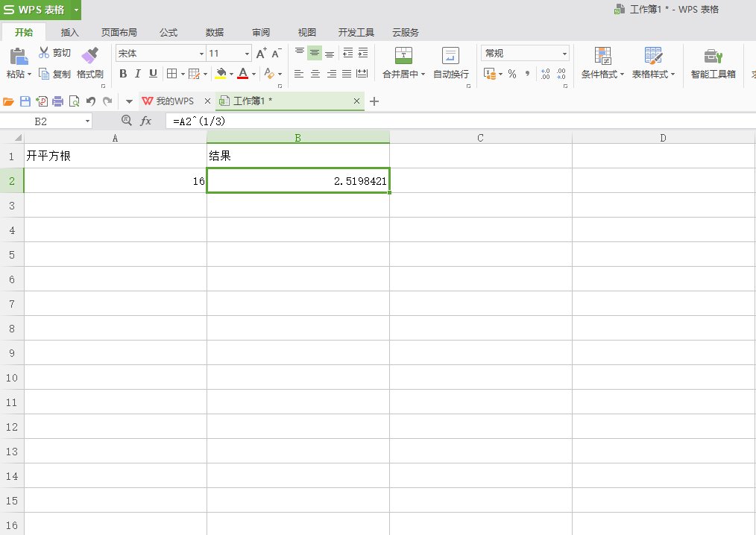Screen dimensions: 756x535
Task: Click the percent style icon
Action: pos(512,74)
